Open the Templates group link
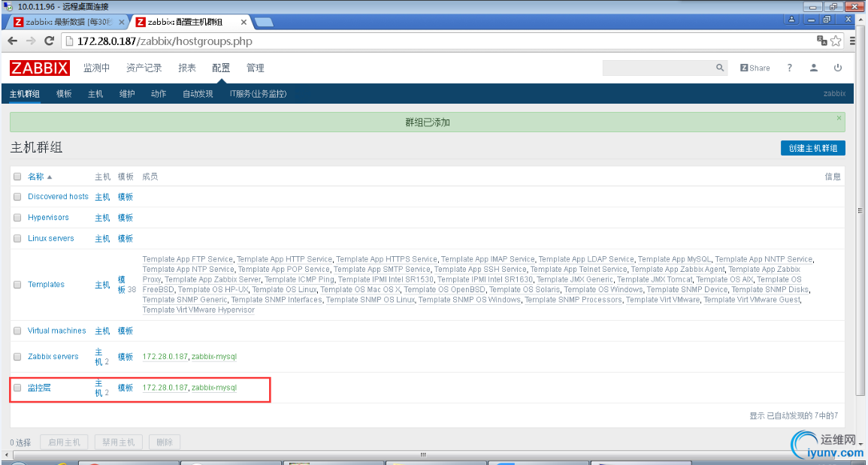Image resolution: width=868 pixels, height=465 pixels. pos(46,285)
